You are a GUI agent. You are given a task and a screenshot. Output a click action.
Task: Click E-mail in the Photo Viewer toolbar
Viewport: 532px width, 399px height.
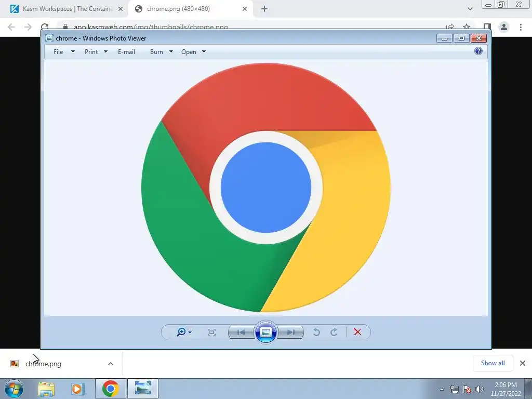coord(127,52)
